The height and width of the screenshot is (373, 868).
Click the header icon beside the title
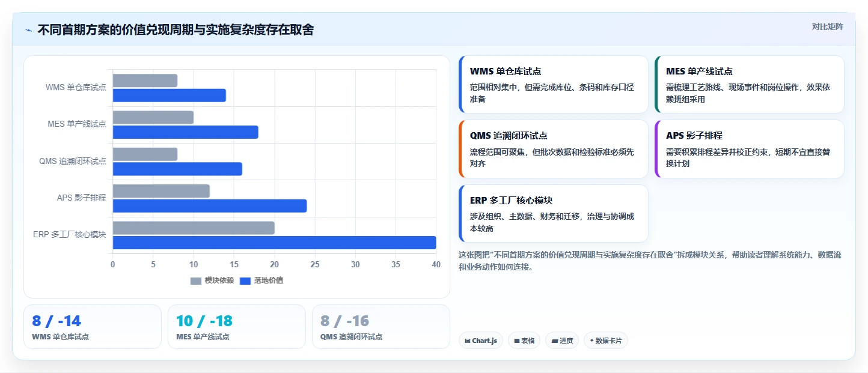click(28, 30)
